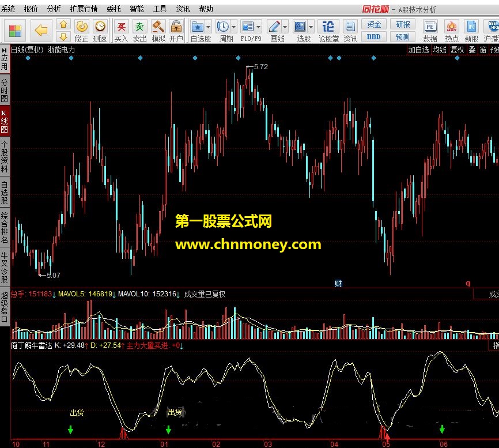Expand the 选股 dropdown arrow
The height and width of the screenshot is (448, 499).
(311, 27)
